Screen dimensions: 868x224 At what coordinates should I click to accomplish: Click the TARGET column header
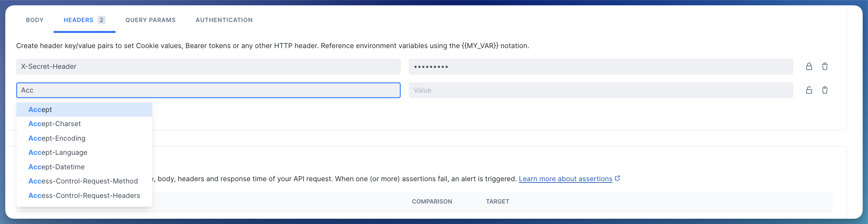pyautogui.click(x=498, y=201)
